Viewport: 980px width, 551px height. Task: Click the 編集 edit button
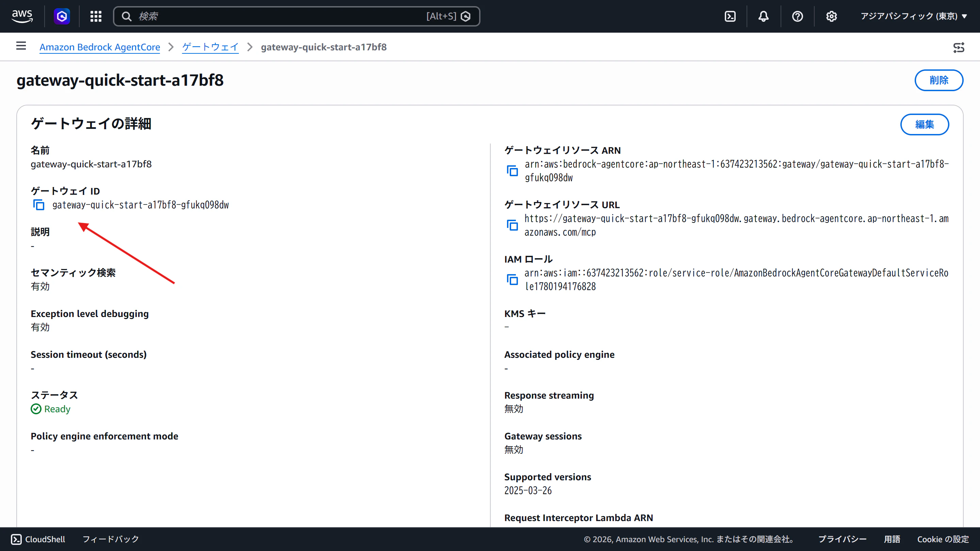[x=925, y=124]
